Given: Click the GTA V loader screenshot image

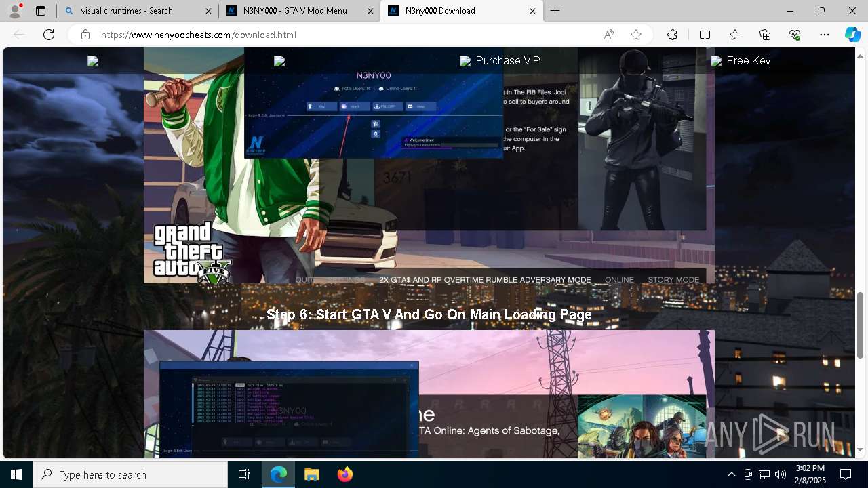Looking at the screenshot, I should 429,165.
